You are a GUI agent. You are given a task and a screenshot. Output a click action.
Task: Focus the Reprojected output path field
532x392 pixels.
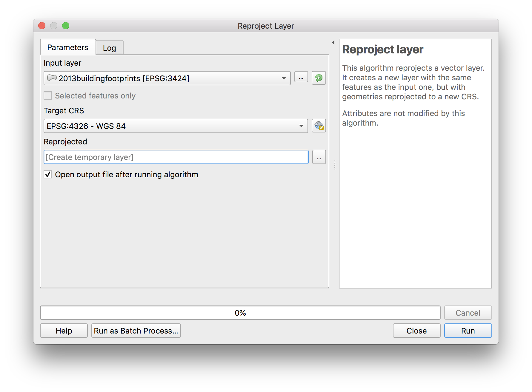[176, 157]
